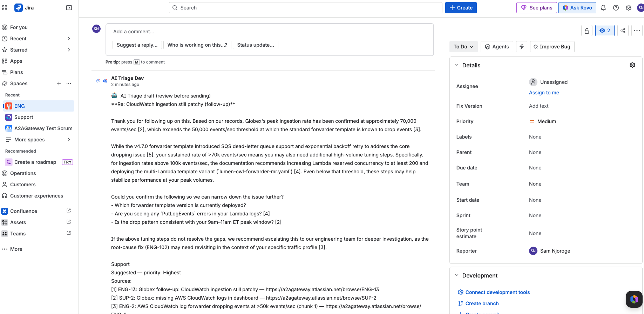Click the Assign to me link
The image size is (644, 314).
[x=544, y=93]
